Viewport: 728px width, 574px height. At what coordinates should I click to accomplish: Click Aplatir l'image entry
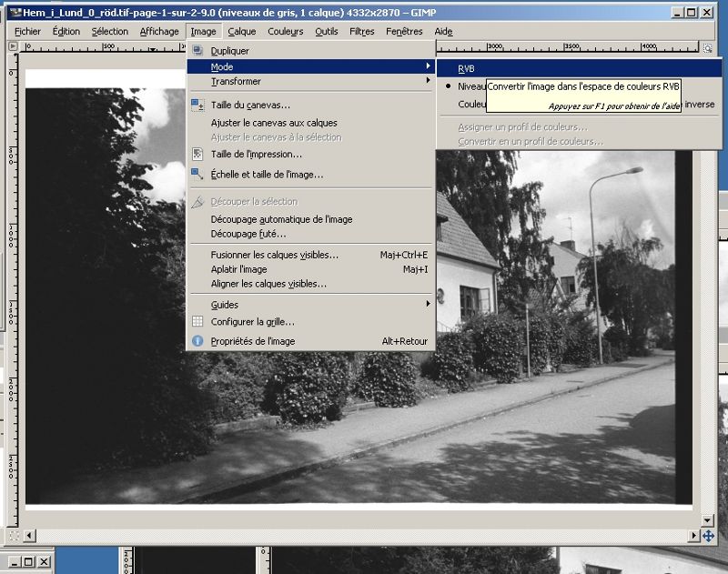[x=239, y=269]
